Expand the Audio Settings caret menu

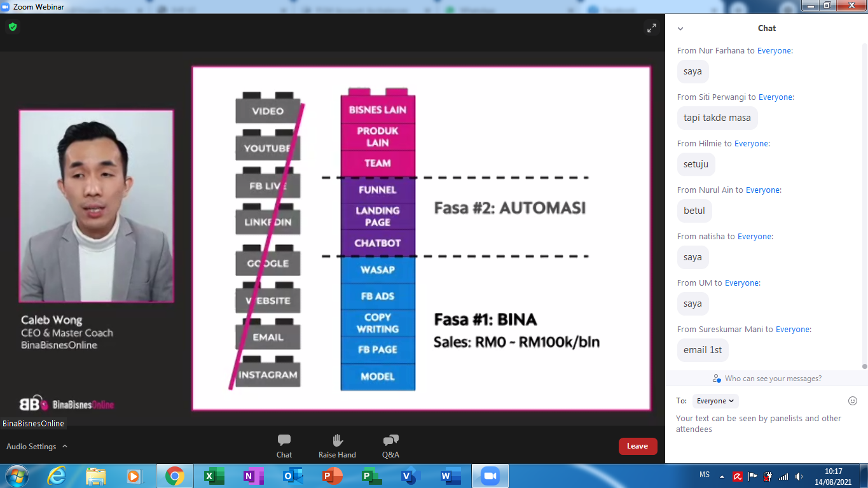[65, 447]
